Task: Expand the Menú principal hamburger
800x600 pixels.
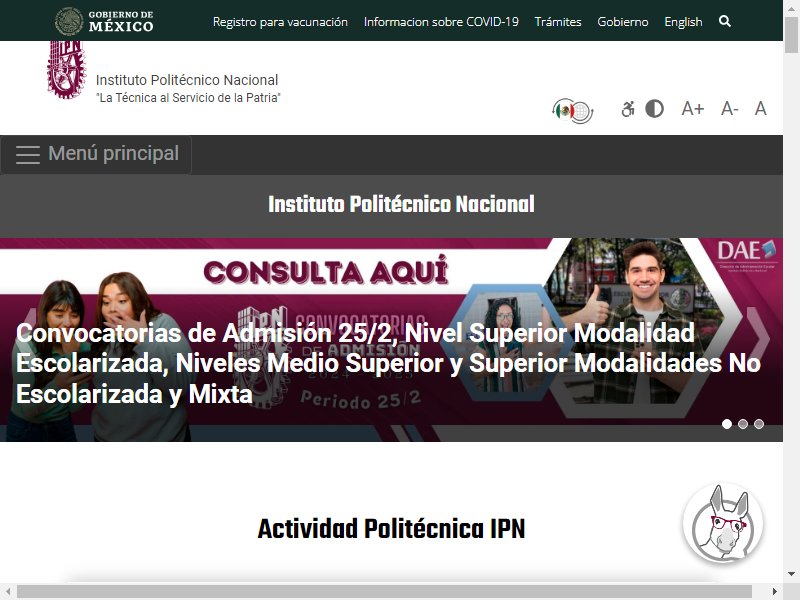Action: tap(96, 154)
